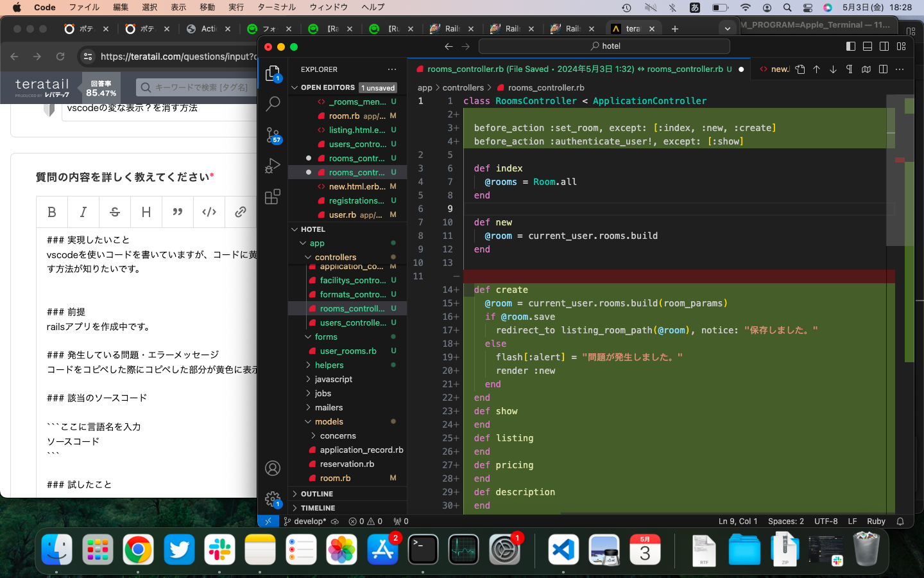Screen dimensions: 924x578
Task: Click the hotel command center search box
Action: pos(604,46)
